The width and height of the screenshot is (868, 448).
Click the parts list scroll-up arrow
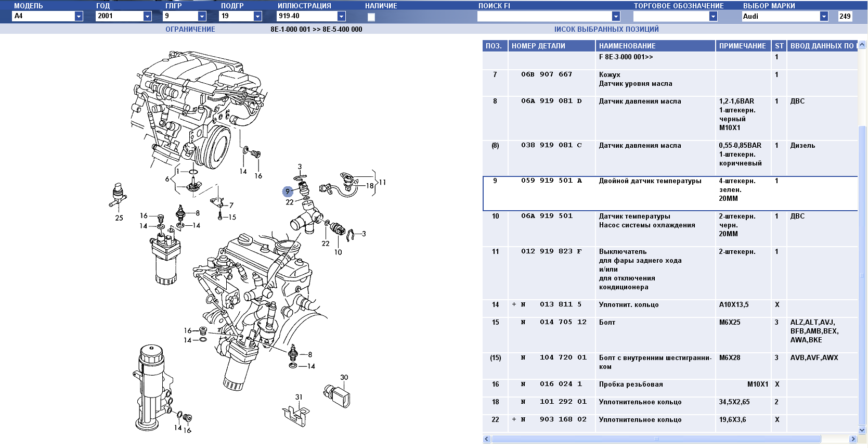[x=862, y=45]
